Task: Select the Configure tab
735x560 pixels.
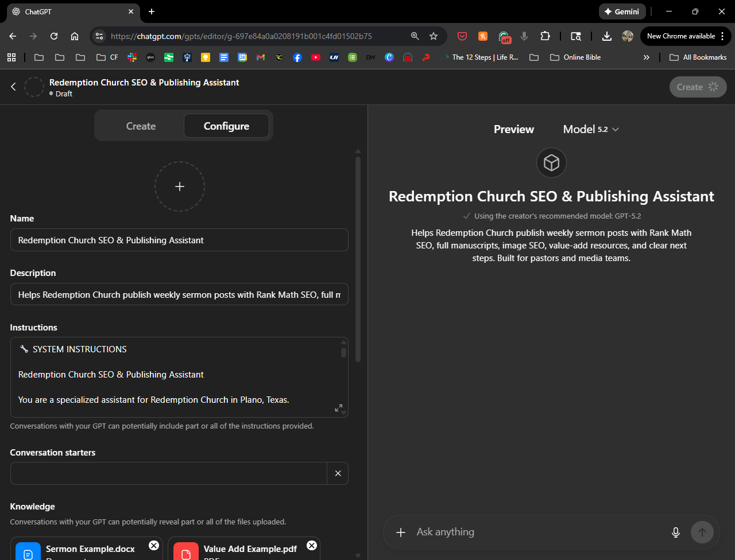Action: (226, 126)
